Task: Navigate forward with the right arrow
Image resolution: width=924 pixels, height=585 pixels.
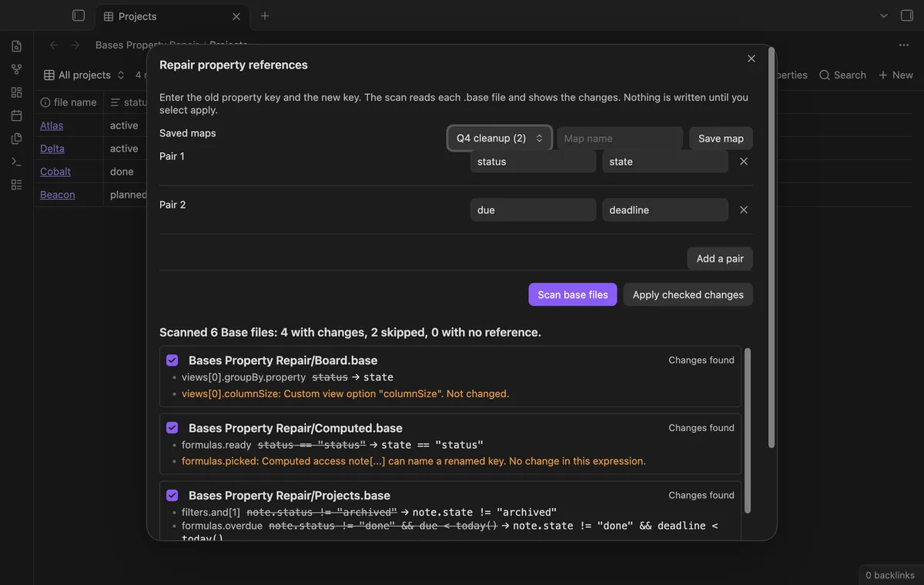Action: point(75,45)
